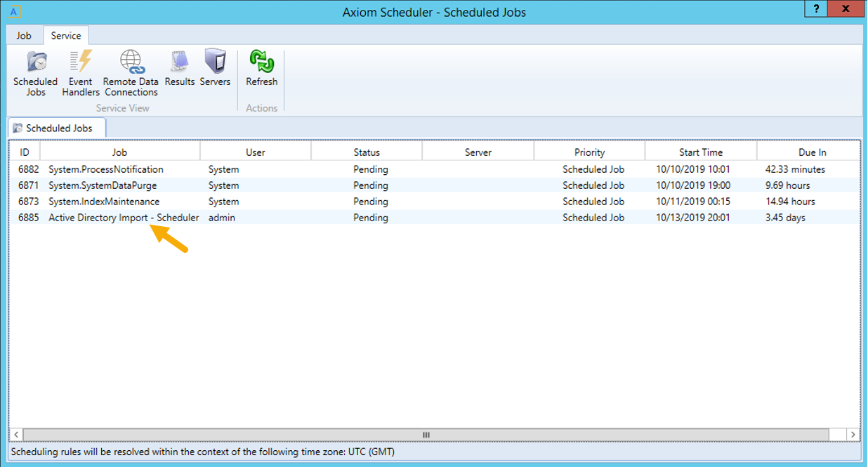Click the horizontal scrollbar thumb
Screen dimensions: 868x467
pyautogui.click(x=426, y=435)
